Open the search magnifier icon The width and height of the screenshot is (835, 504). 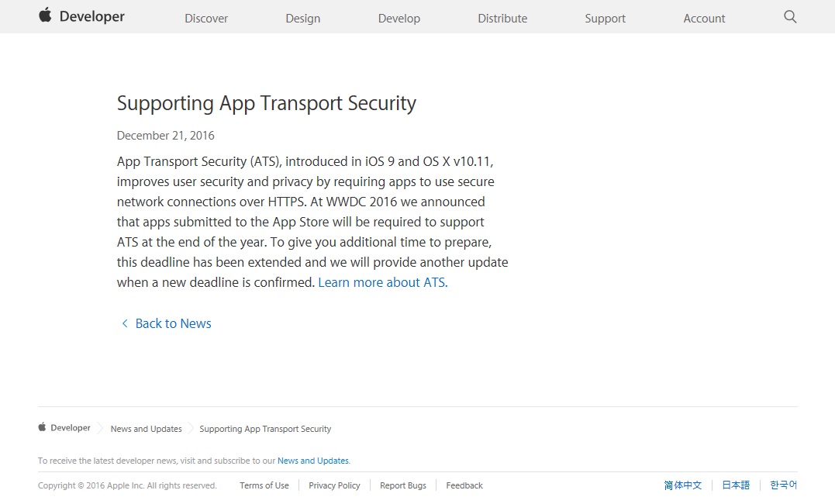[789, 16]
